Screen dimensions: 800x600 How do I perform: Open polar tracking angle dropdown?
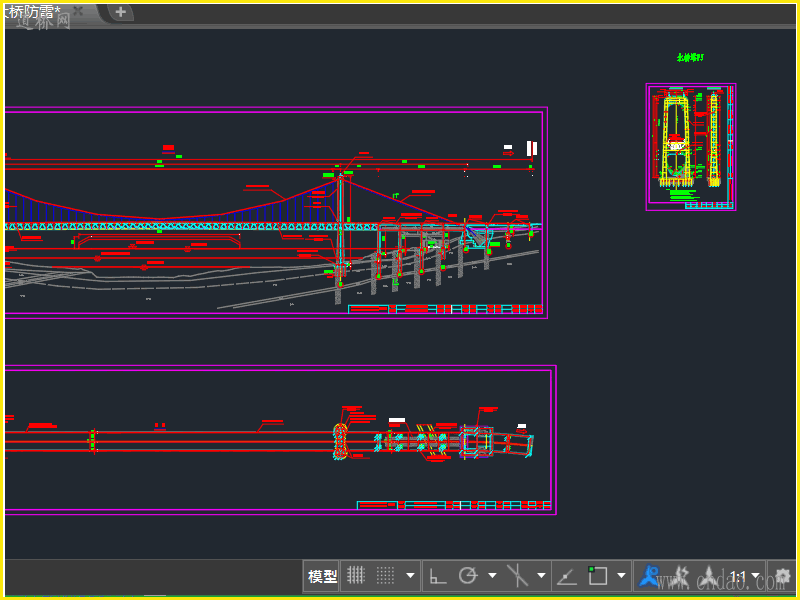pyautogui.click(x=492, y=576)
